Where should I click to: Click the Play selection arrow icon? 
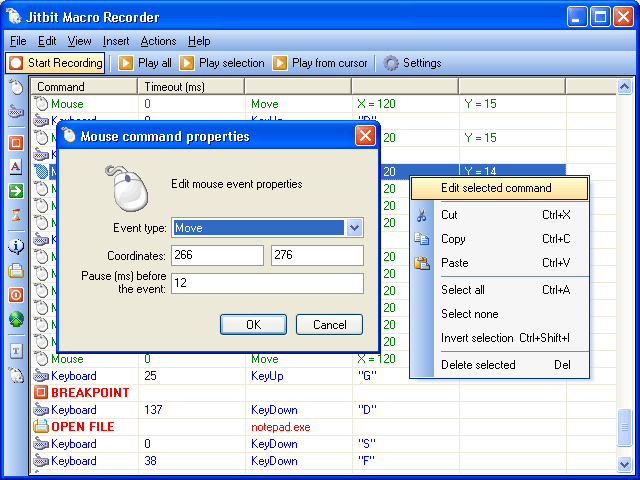[x=187, y=63]
